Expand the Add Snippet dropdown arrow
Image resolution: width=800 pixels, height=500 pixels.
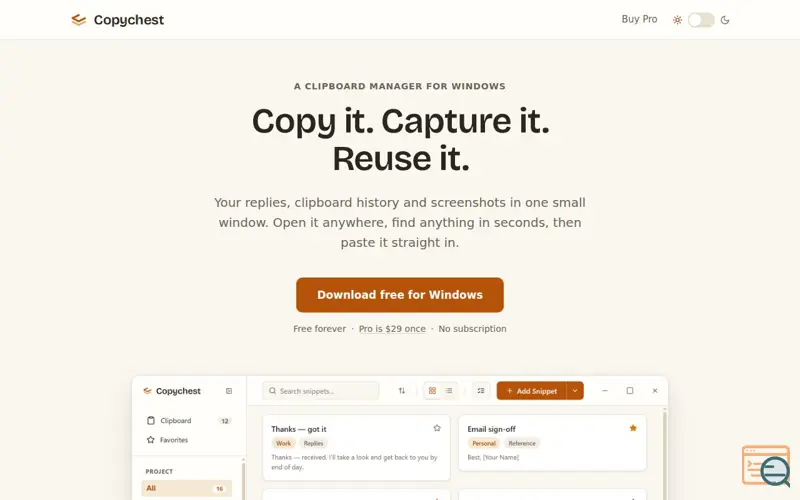[575, 391]
